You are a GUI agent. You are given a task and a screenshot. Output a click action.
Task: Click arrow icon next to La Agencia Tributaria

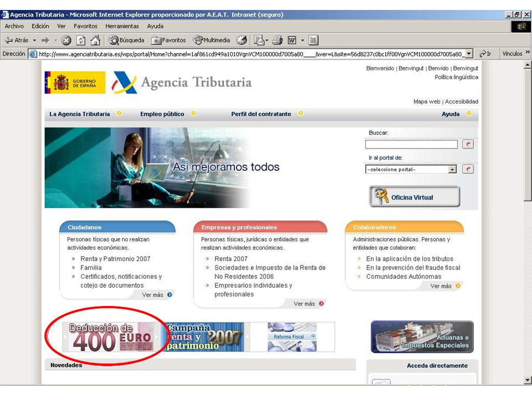(x=119, y=114)
